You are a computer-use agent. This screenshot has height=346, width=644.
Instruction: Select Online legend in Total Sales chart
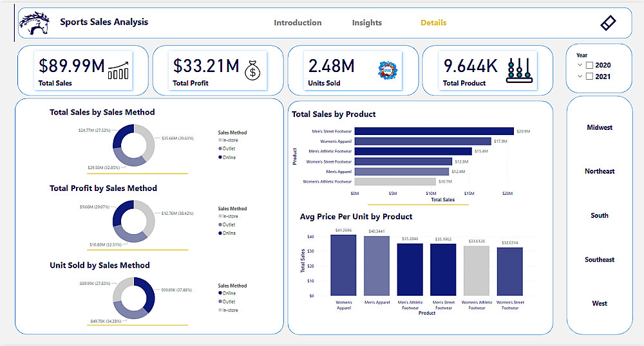click(227, 158)
